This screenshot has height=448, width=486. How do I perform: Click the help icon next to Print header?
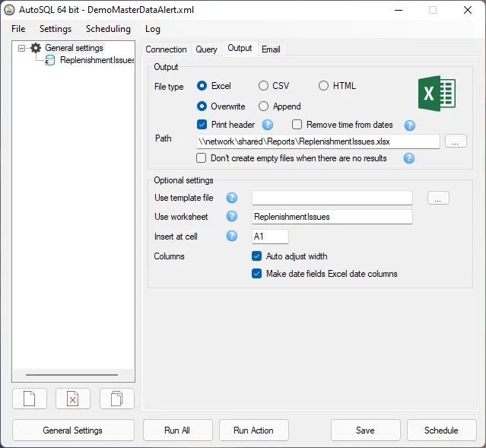[x=268, y=125]
